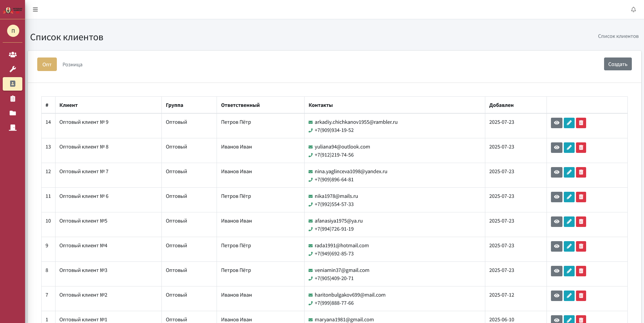
Task: Click the Создать button
Action: coord(618,64)
